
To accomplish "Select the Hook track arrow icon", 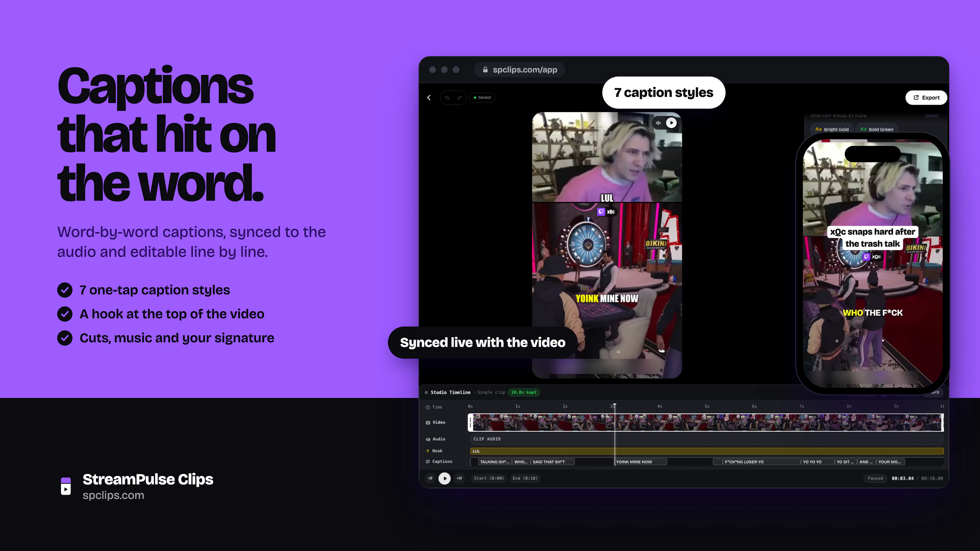I will click(x=428, y=451).
